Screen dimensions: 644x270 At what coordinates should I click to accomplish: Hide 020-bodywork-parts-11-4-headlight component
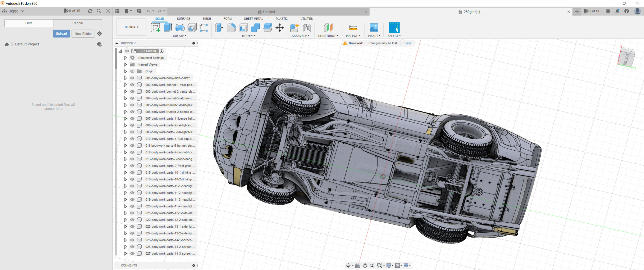(x=132, y=206)
